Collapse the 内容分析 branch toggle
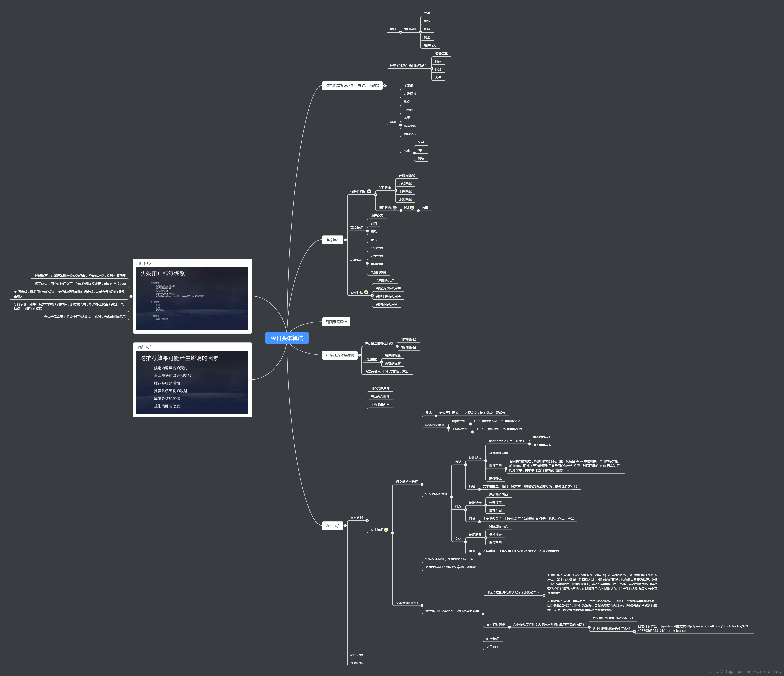Screen dimensions: 784x676 click(x=345, y=526)
